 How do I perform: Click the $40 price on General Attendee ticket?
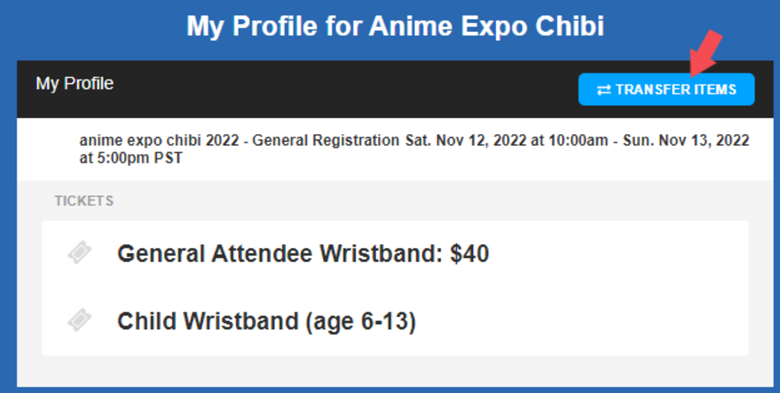point(469,254)
